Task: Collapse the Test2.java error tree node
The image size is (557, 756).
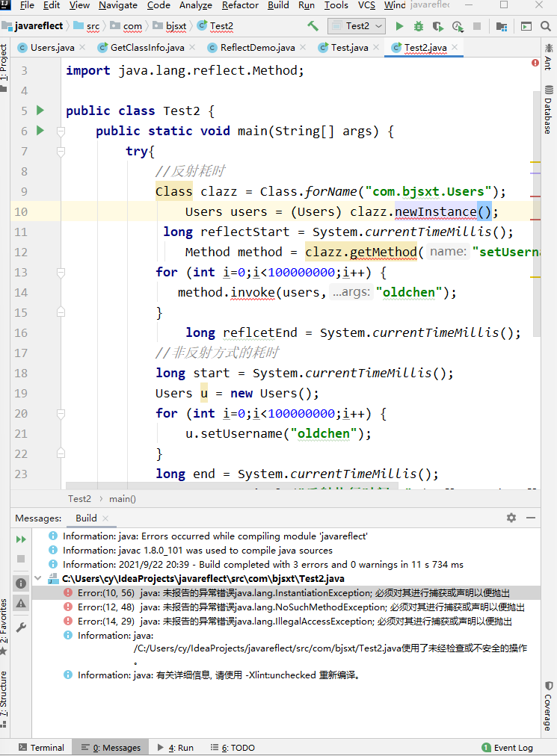Action: click(38, 578)
